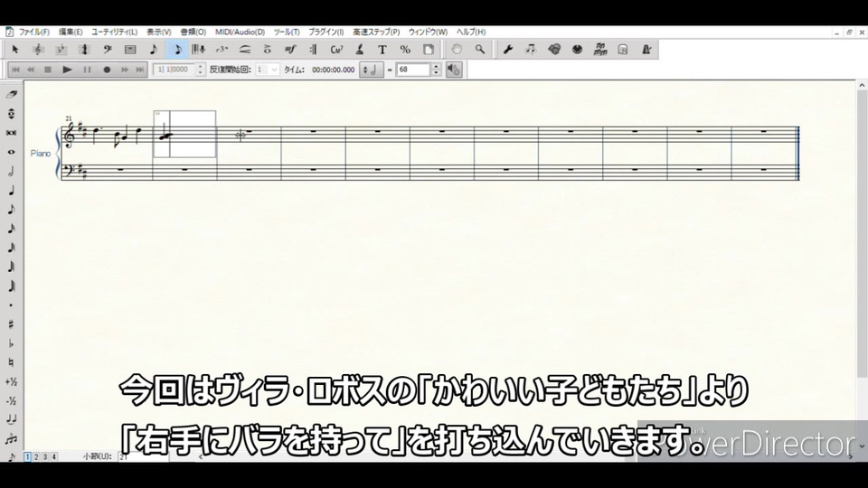
Task: Select the highlighted Speedy Entry tool
Action: (x=177, y=50)
